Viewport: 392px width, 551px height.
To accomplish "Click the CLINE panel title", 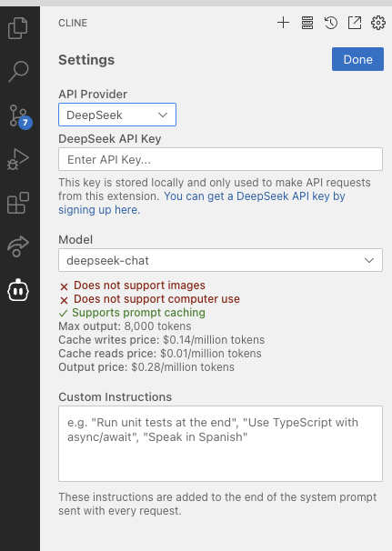I will [73, 23].
